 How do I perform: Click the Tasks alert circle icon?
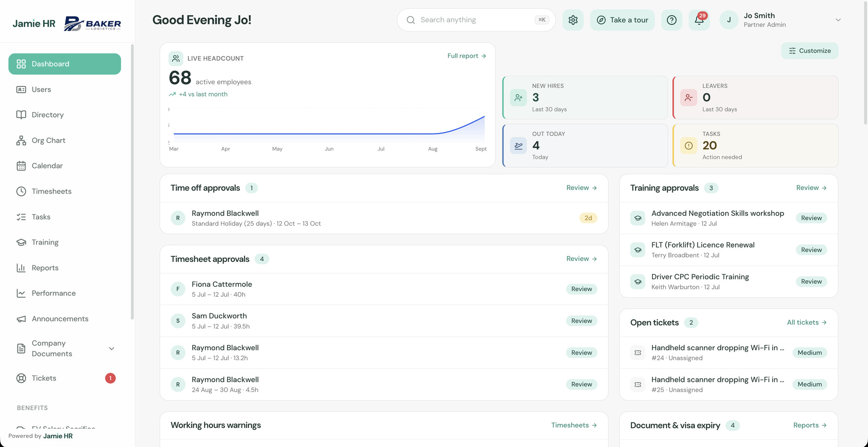point(688,146)
